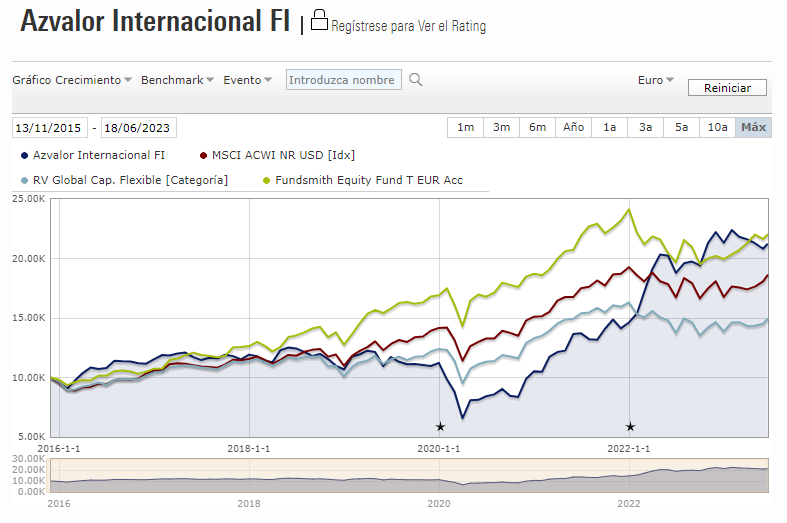Select the Año time range
This screenshot has height=523, width=787.
coord(574,127)
